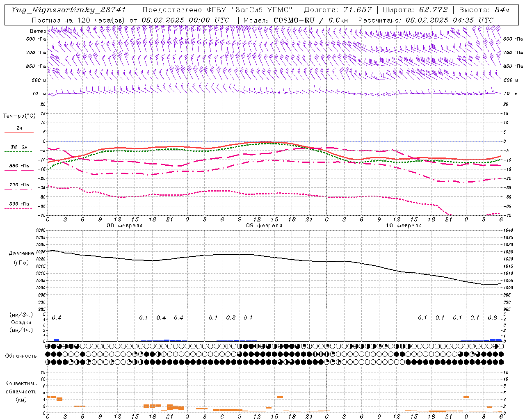Click the 0.8 precipitation value
This screenshot has height=420, width=525.
(x=492, y=318)
